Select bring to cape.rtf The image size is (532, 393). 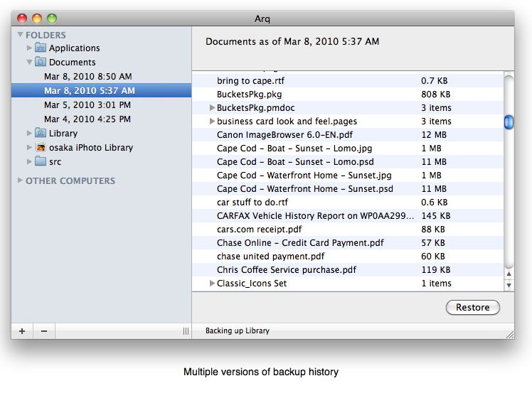pos(250,81)
